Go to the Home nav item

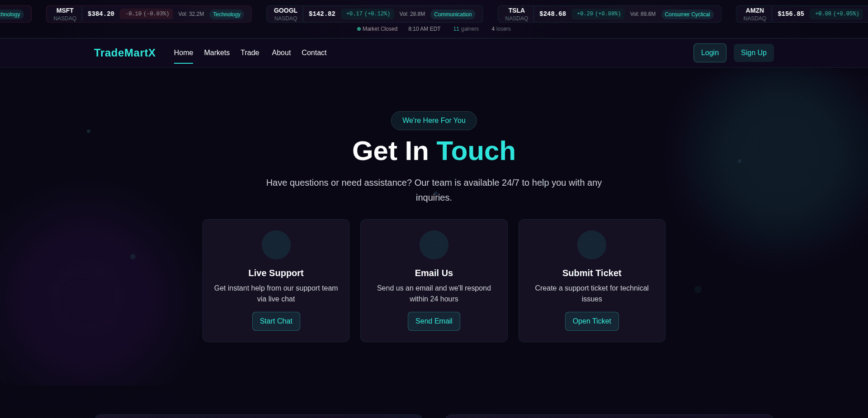tap(184, 53)
